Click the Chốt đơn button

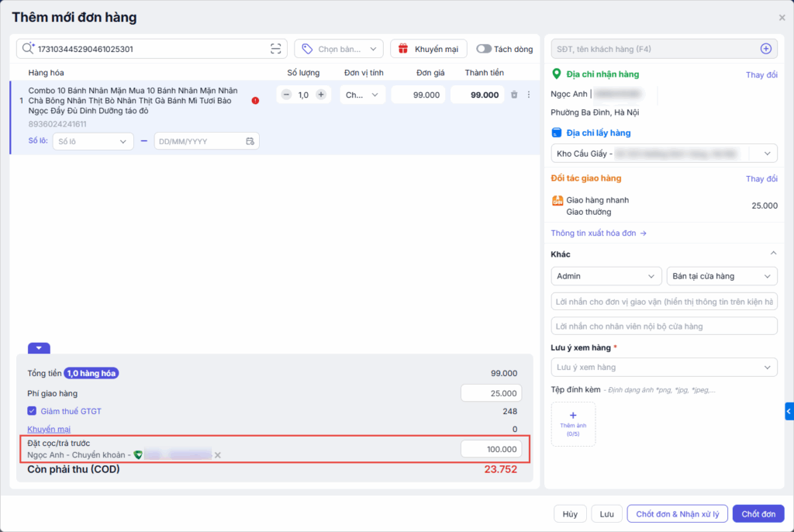(x=758, y=514)
